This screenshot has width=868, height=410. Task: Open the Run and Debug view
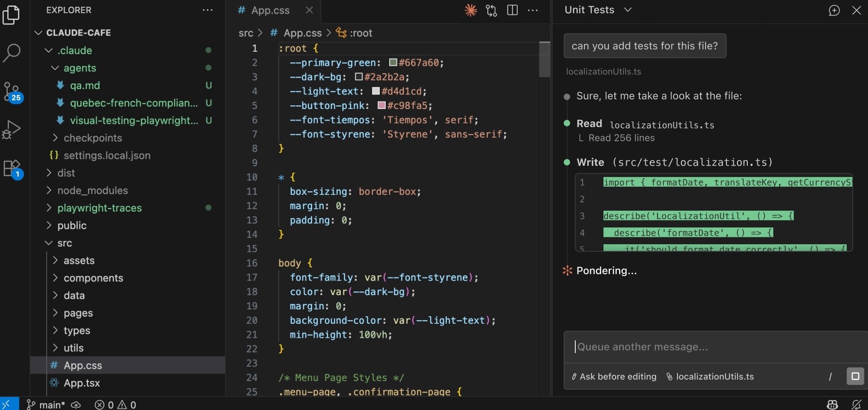[11, 129]
